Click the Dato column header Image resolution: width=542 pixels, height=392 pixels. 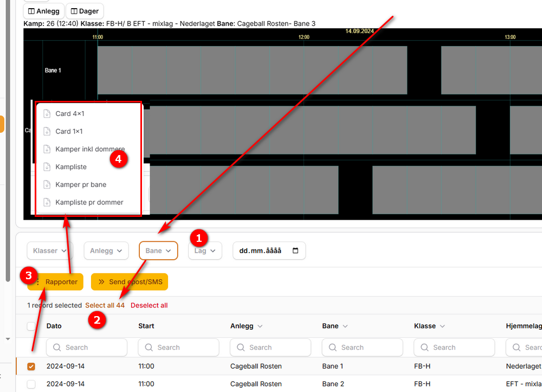[x=54, y=326]
